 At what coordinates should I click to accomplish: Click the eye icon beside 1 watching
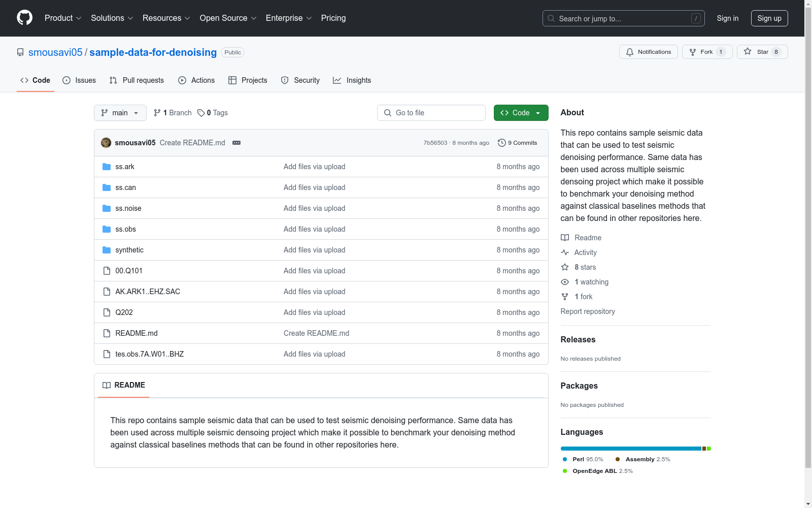565,282
